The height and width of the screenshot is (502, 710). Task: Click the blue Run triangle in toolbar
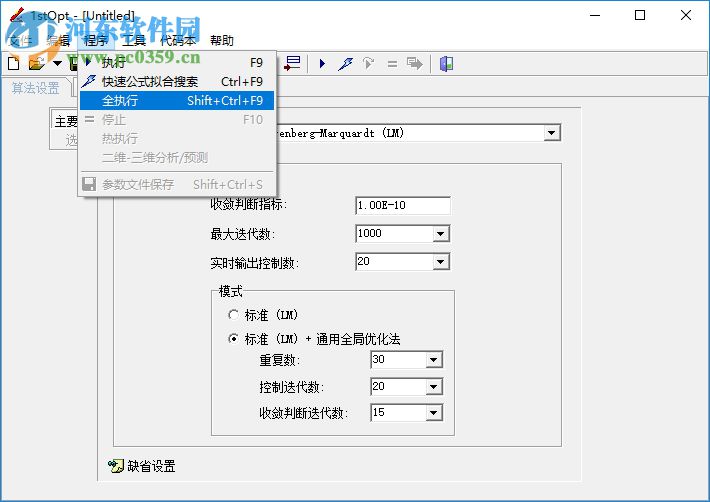click(322, 63)
